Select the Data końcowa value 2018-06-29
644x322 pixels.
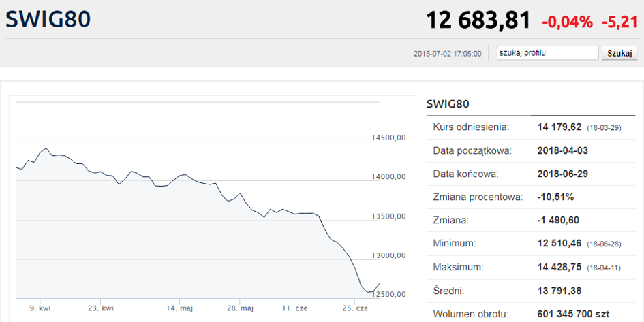click(564, 174)
